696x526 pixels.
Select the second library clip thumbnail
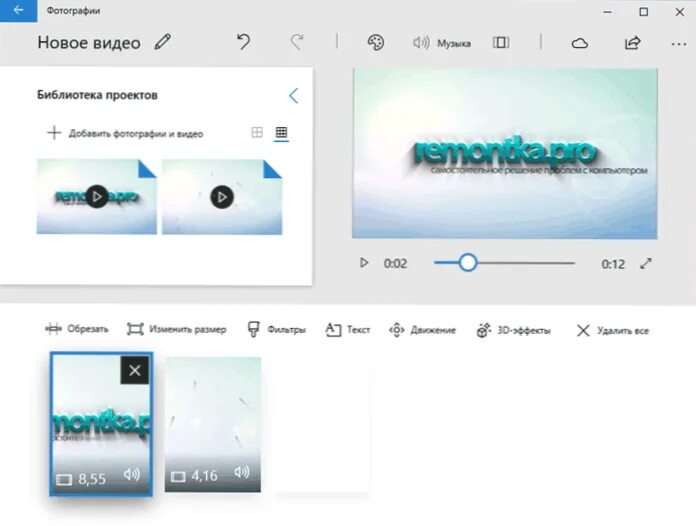tap(222, 197)
